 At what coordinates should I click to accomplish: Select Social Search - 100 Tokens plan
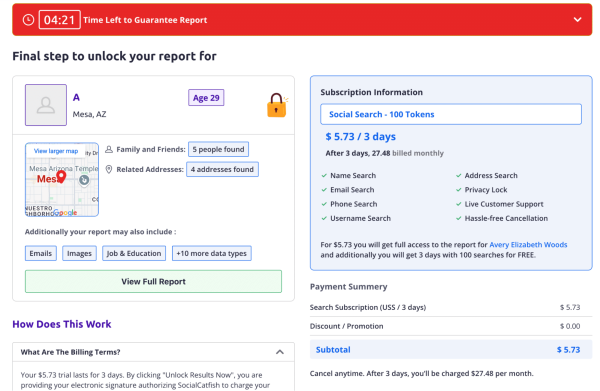pos(451,114)
